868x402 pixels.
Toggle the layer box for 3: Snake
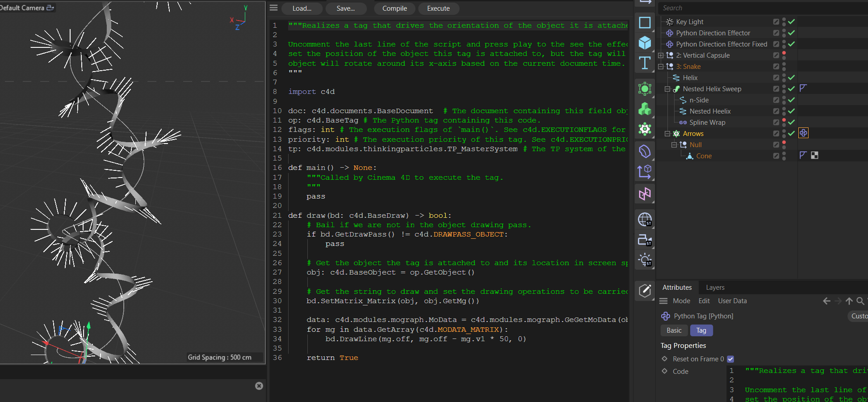click(x=776, y=66)
